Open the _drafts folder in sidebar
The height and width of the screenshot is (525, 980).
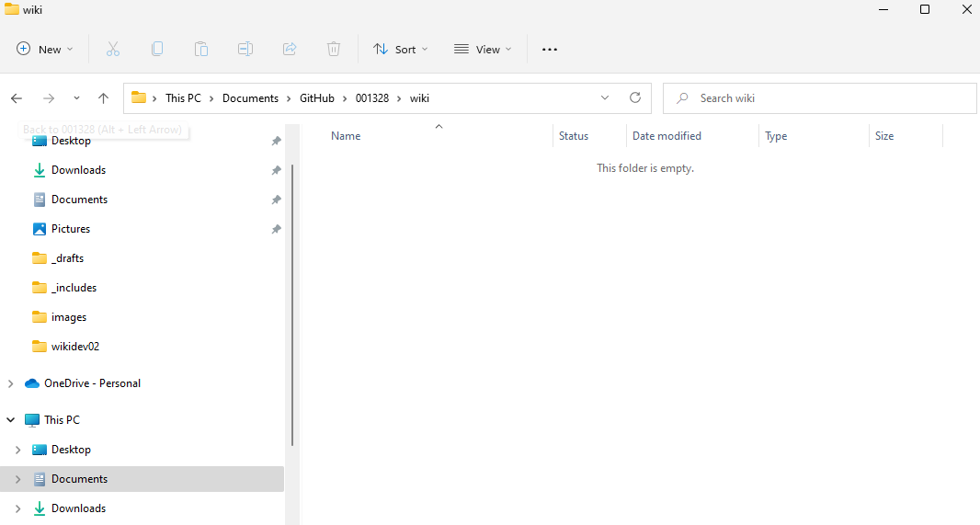click(67, 258)
